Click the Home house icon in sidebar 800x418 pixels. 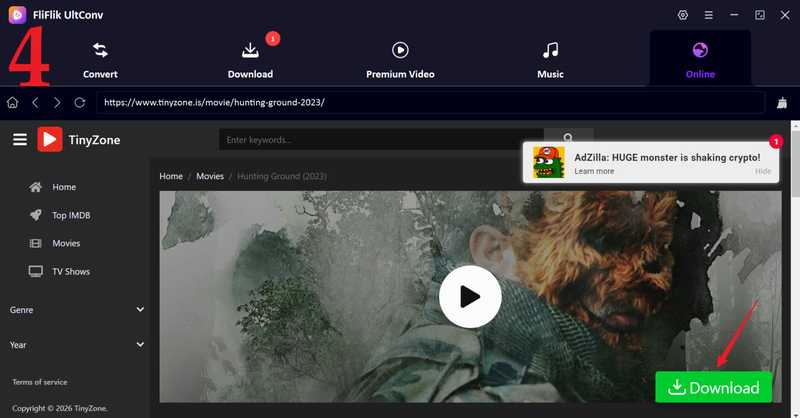pos(35,187)
